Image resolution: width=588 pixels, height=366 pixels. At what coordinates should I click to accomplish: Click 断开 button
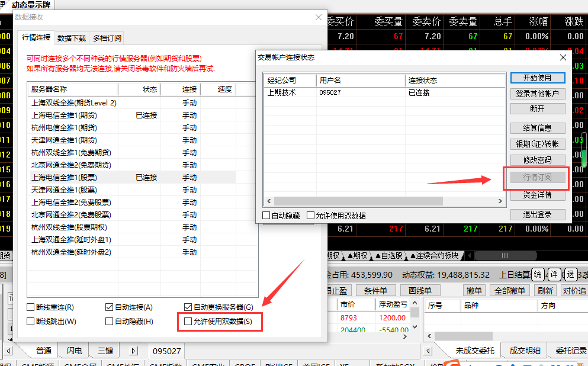pyautogui.click(x=538, y=109)
